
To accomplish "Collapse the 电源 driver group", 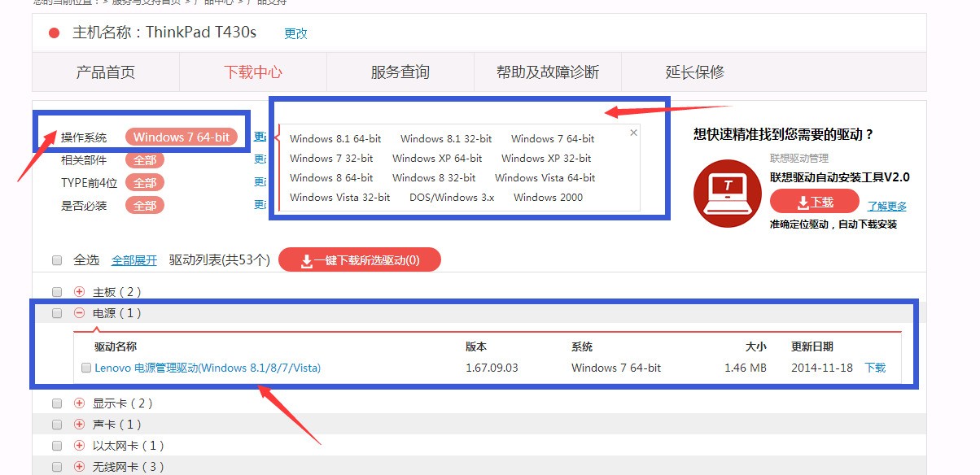I will (x=79, y=313).
